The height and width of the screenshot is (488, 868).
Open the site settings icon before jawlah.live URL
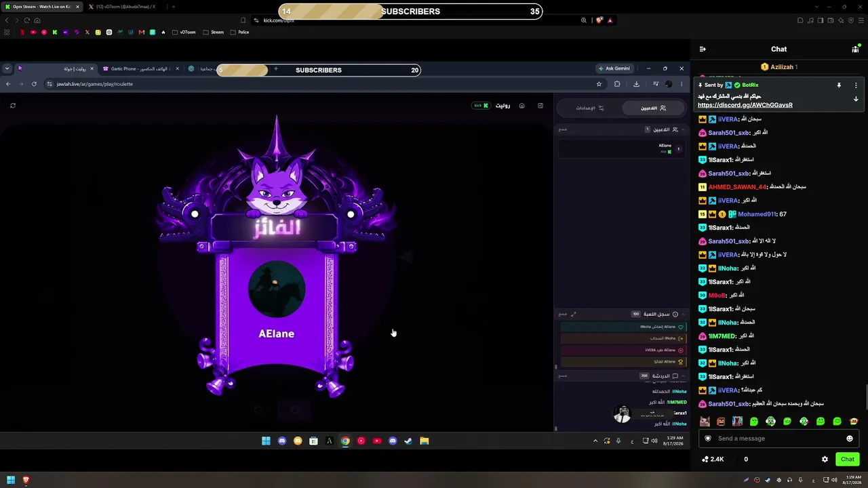pos(50,84)
